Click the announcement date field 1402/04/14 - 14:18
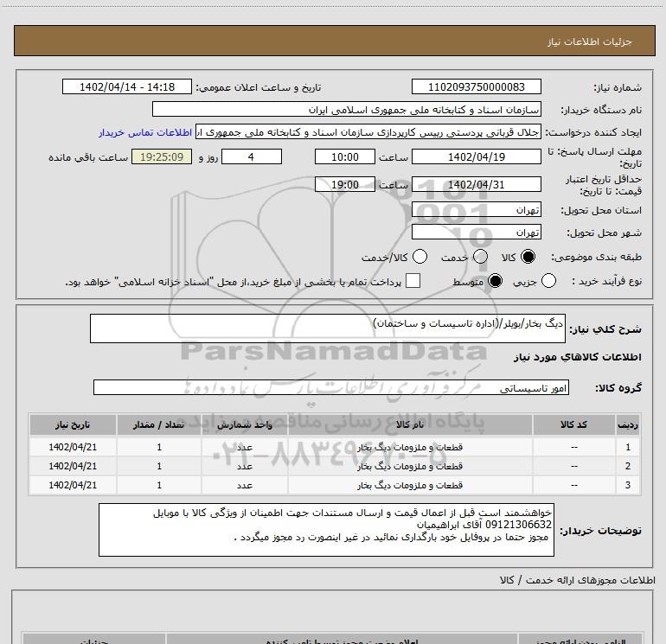This screenshot has height=644, width=666. pyautogui.click(x=127, y=87)
